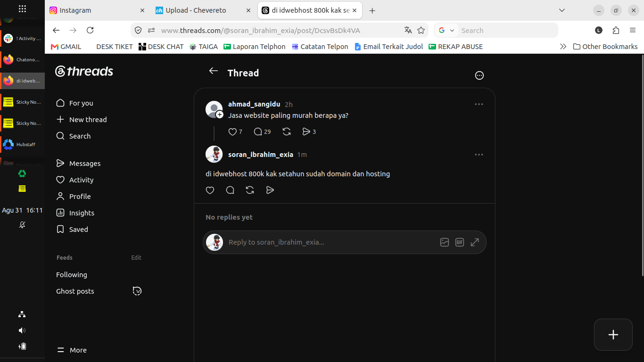
Task: Go to Profile page
Action: click(x=74, y=197)
